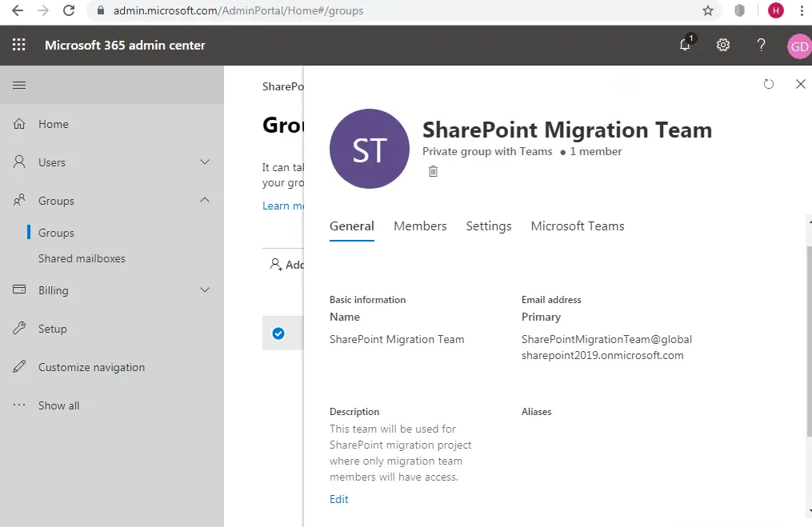Click Show all in navigation
This screenshot has height=527, width=812.
[x=58, y=405]
